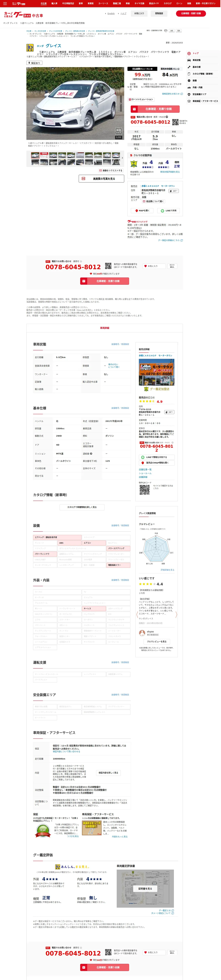Click the help icon next to 過給器
The width and height of the screenshot is (221, 980).
pyautogui.click(x=91, y=453)
